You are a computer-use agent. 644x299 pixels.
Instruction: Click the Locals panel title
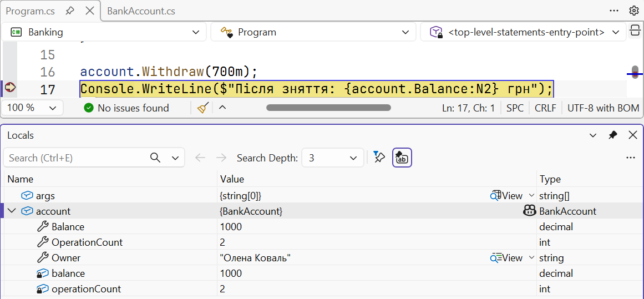21,135
